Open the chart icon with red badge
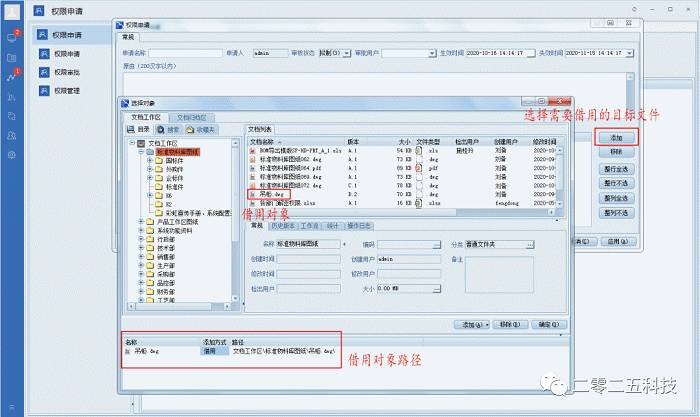 point(11,76)
